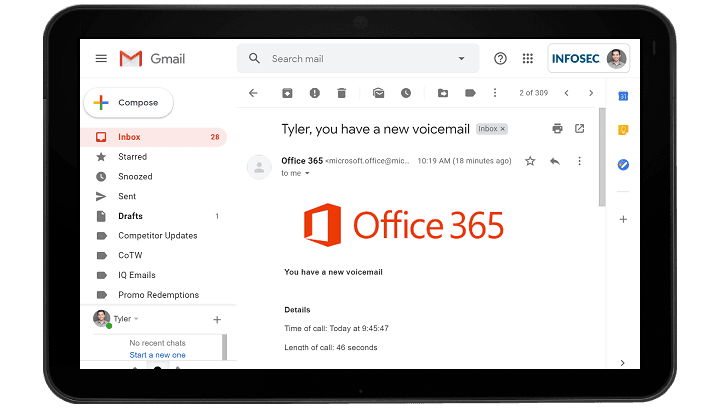Screen dimensions: 720x408
Task: Click the Office 365 logo image
Action: pyautogui.click(x=404, y=225)
